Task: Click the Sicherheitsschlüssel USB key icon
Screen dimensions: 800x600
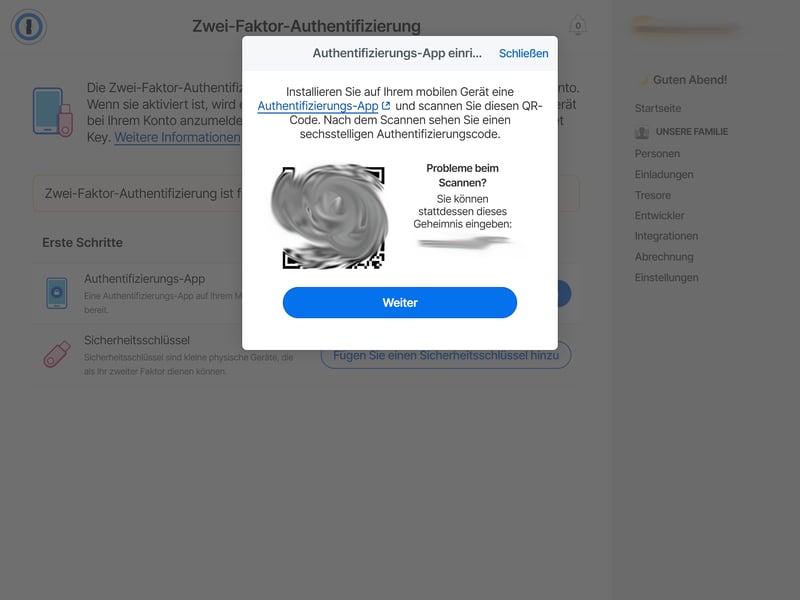Action: (x=57, y=354)
